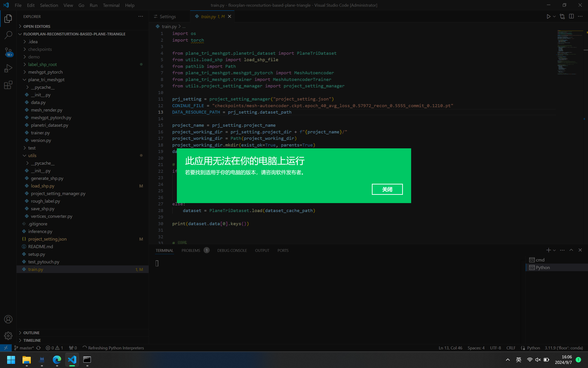Switch to the PROBLEMS panel tab
588x368 pixels.
point(195,250)
